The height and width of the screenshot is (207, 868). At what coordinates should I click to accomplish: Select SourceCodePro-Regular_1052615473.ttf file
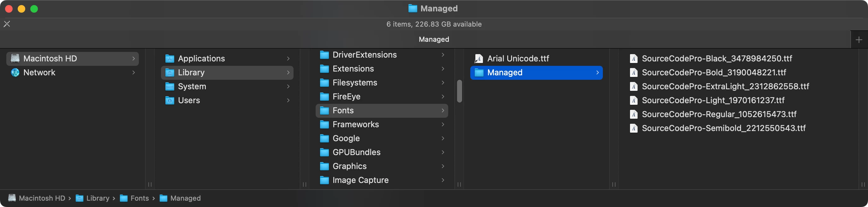tap(719, 115)
